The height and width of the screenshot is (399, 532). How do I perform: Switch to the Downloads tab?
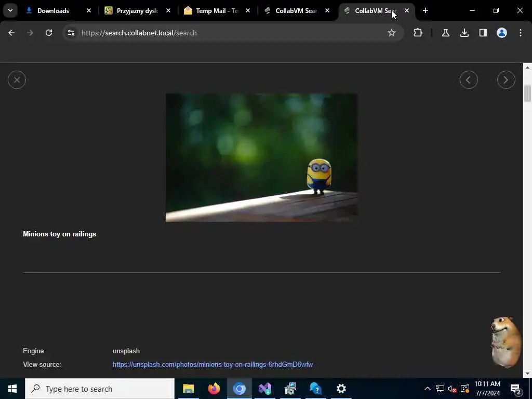[53, 11]
